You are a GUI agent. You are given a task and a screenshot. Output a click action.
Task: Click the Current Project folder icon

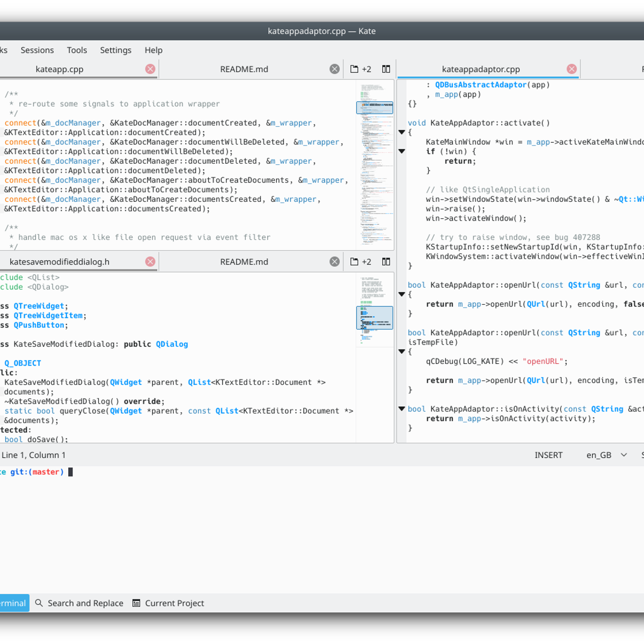(x=136, y=603)
